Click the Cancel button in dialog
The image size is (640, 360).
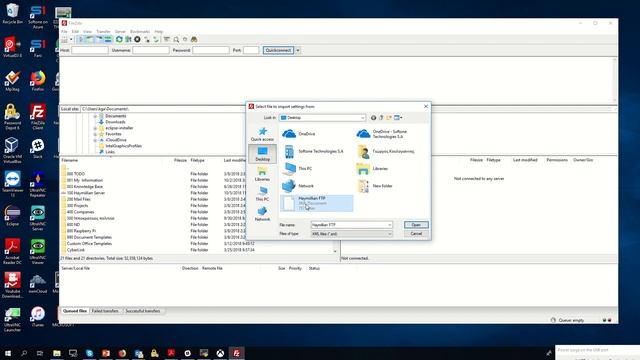(416, 234)
